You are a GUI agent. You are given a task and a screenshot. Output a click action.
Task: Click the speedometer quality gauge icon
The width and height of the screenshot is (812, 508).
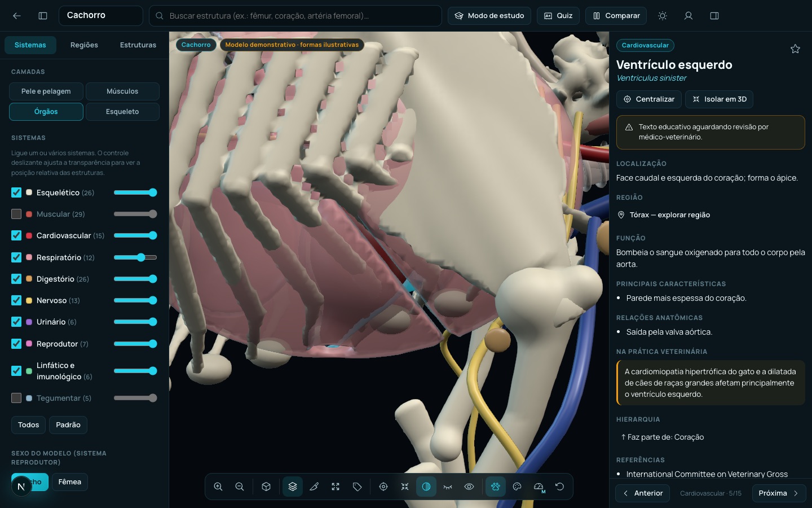539,487
